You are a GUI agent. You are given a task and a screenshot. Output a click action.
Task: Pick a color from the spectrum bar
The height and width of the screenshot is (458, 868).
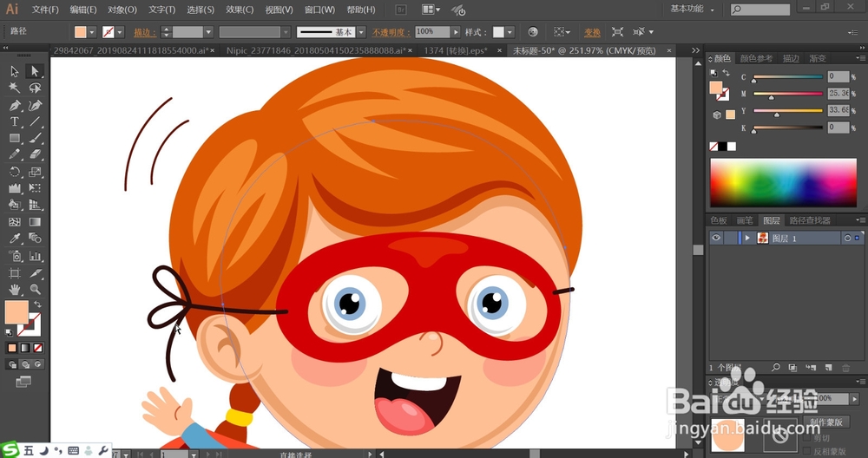coord(783,182)
